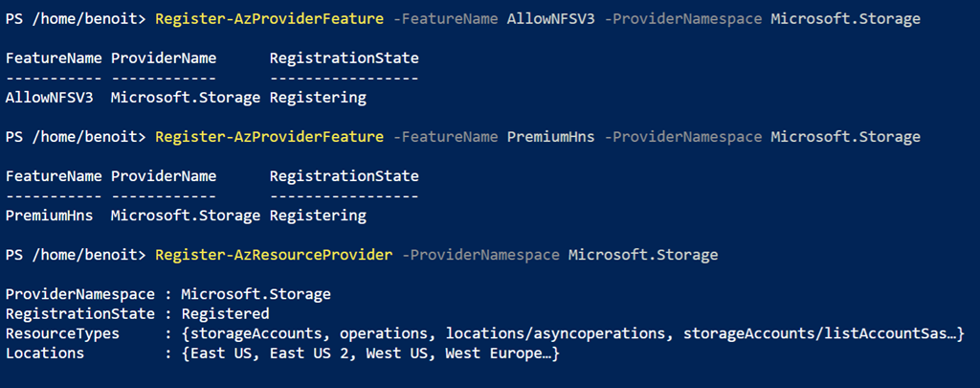
Task: Click Registering state in the PremiumHns row
Action: click(x=318, y=216)
